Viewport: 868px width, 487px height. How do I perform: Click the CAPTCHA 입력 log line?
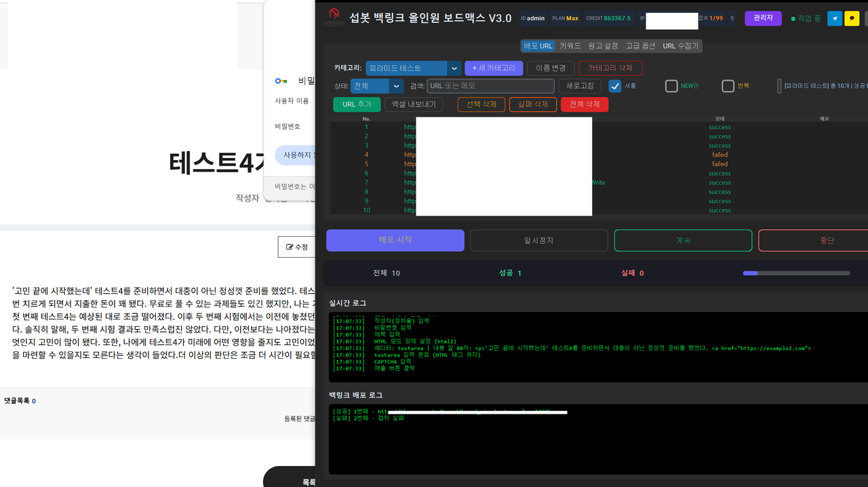pyautogui.click(x=374, y=362)
